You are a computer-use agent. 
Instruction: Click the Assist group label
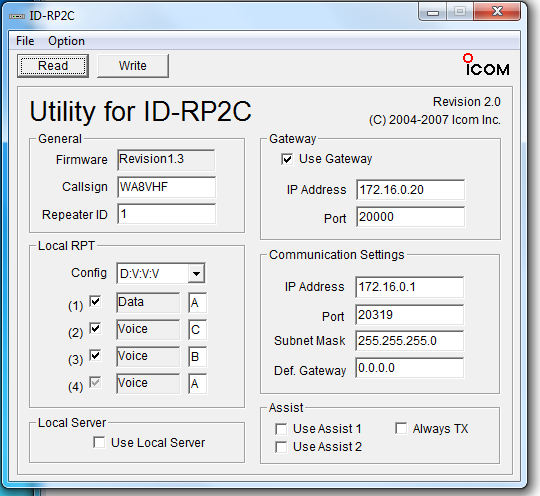pyautogui.click(x=286, y=407)
